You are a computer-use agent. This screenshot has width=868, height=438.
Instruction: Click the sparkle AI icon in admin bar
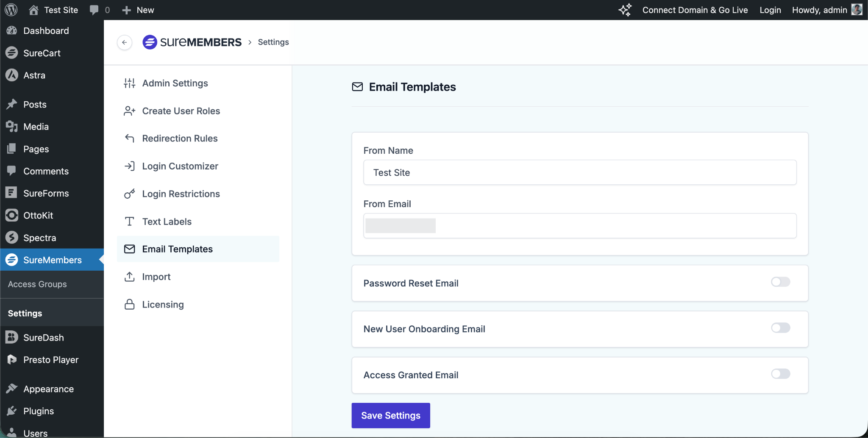(x=625, y=10)
